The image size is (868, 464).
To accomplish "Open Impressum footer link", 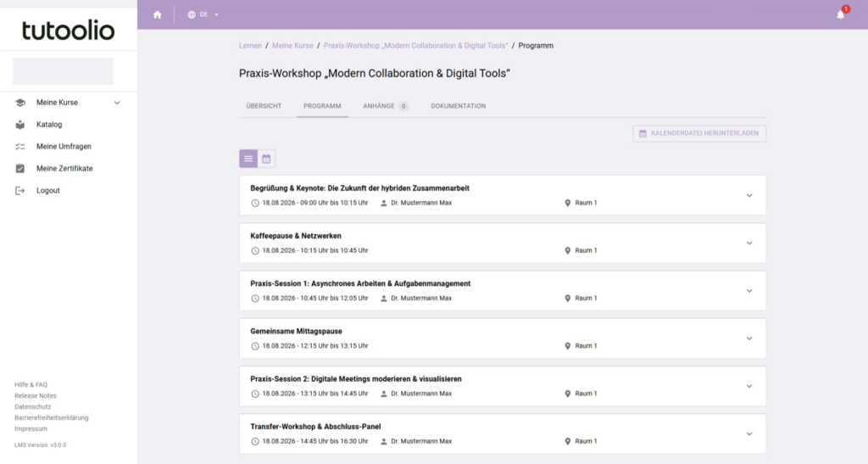I will tap(31, 429).
